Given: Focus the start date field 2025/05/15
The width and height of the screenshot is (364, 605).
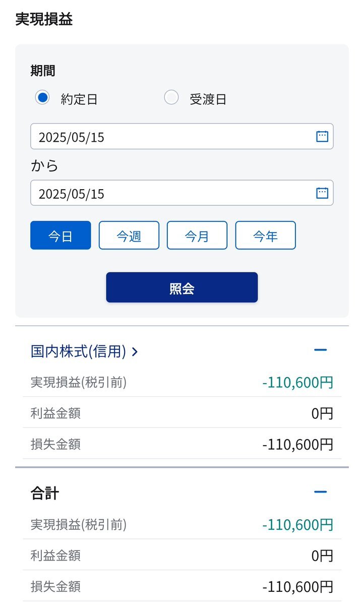Looking at the screenshot, I should (x=182, y=136).
